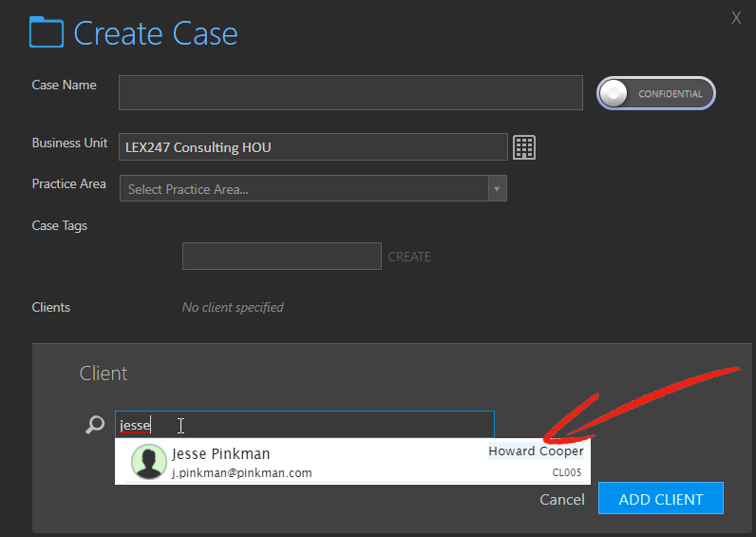Expand the Practice Area dropdown arrow
756x537 pixels.
pyautogui.click(x=497, y=188)
